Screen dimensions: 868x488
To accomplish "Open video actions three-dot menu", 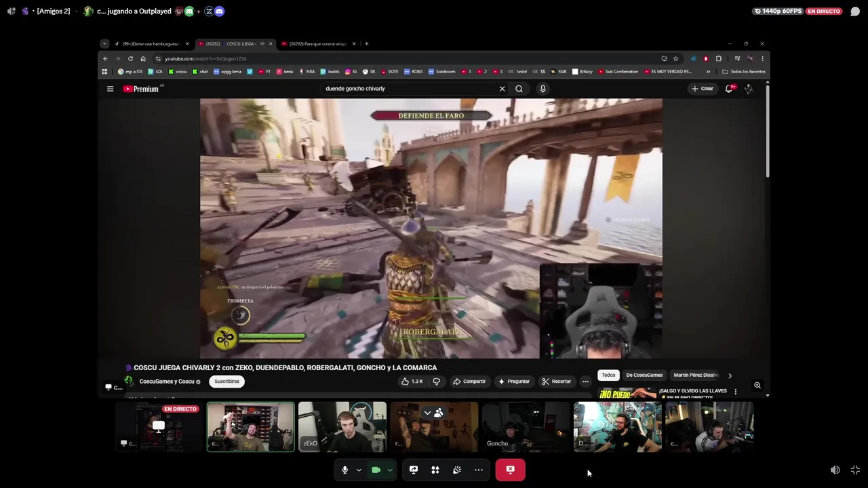I will pyautogui.click(x=585, y=382).
